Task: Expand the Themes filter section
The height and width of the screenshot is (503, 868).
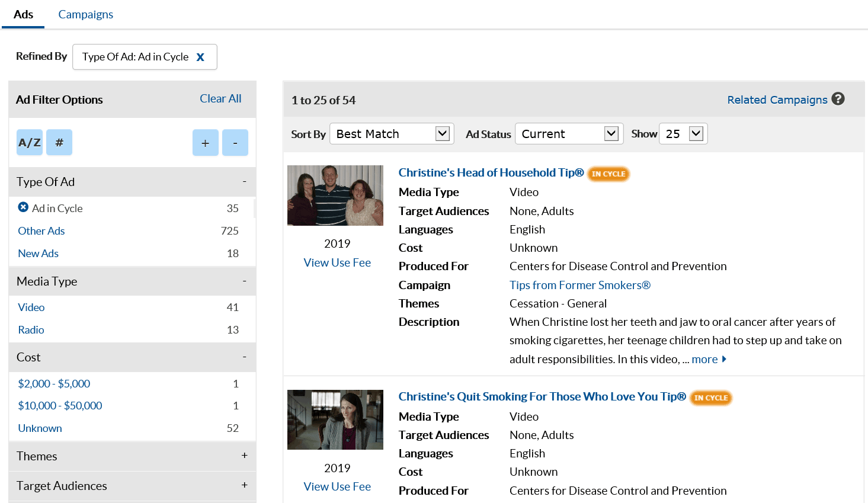Action: 244,456
